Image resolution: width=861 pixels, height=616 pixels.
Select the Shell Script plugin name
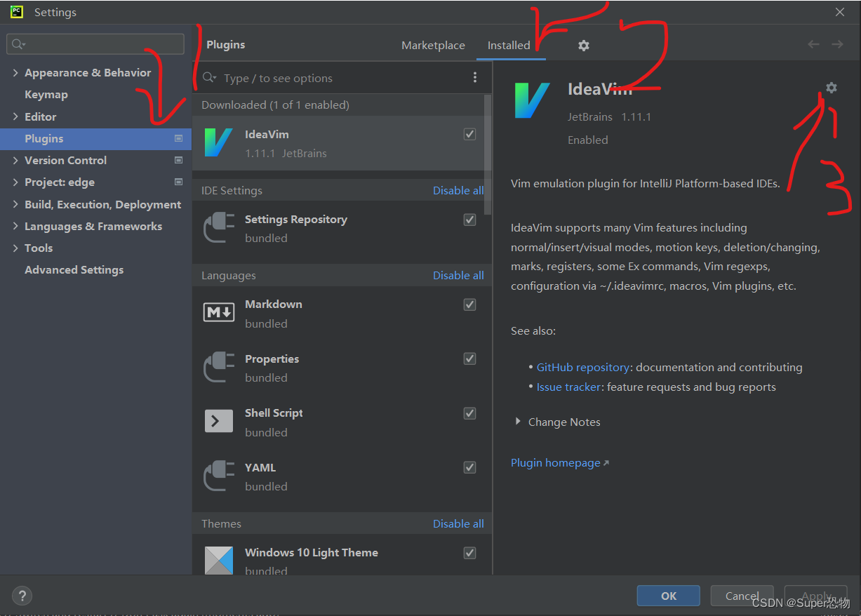pyautogui.click(x=274, y=413)
